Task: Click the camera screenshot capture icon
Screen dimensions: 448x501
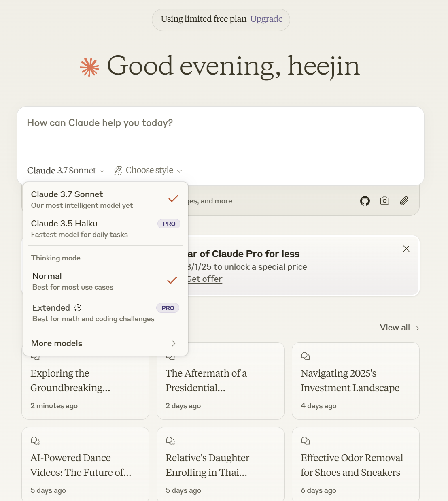Action: coord(384,200)
